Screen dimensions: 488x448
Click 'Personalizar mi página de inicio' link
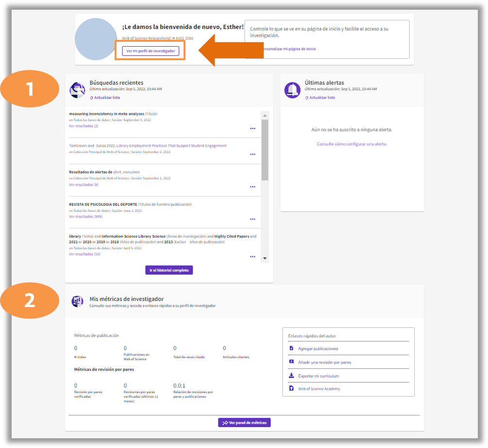(289, 49)
